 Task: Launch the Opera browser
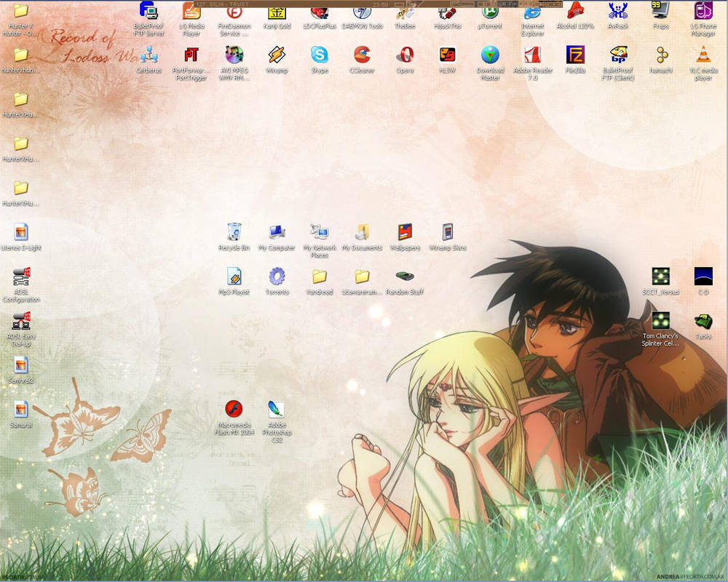[405, 55]
